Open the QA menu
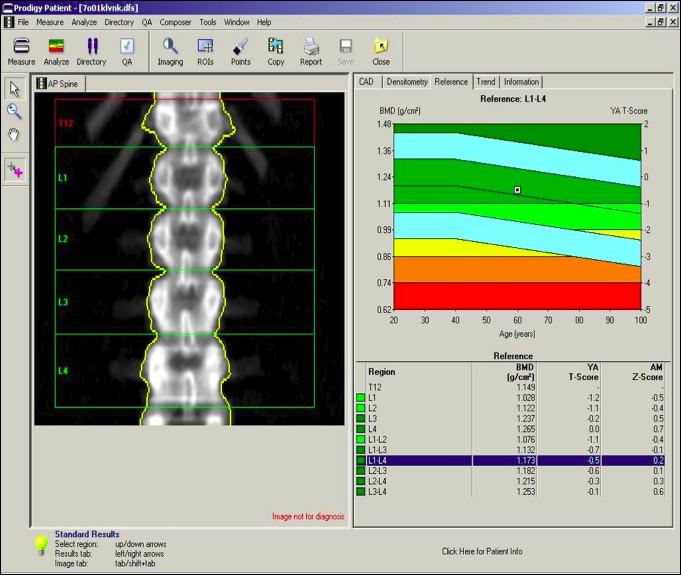 point(147,22)
